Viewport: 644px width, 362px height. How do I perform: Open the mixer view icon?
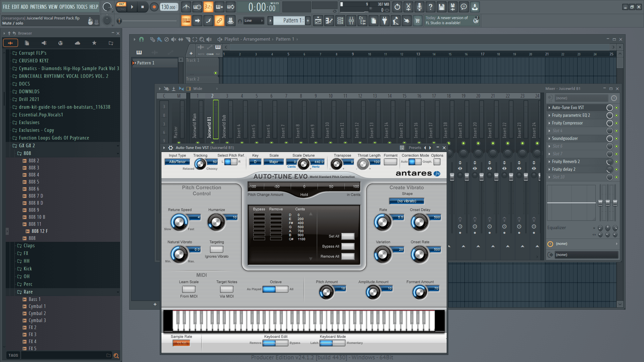pyautogui.click(x=351, y=21)
